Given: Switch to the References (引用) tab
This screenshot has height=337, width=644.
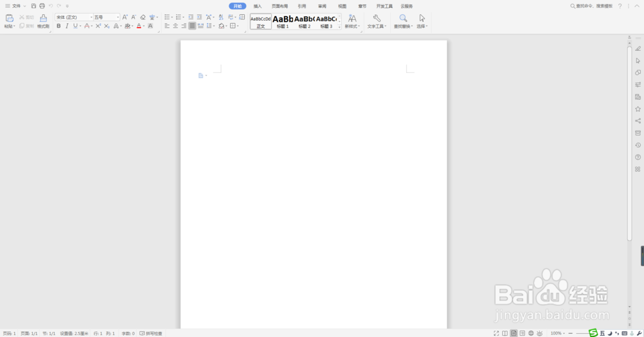Looking at the screenshot, I should click(302, 6).
